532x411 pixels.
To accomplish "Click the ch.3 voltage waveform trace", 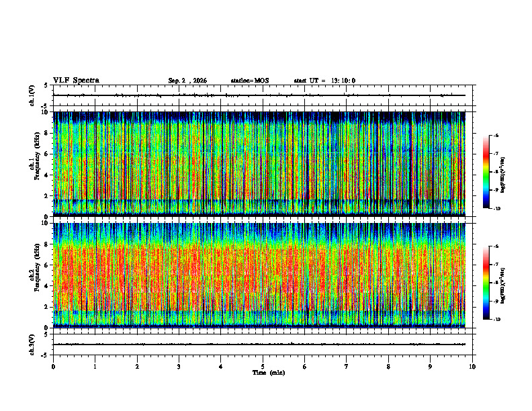I will pyautogui.click(x=259, y=345).
